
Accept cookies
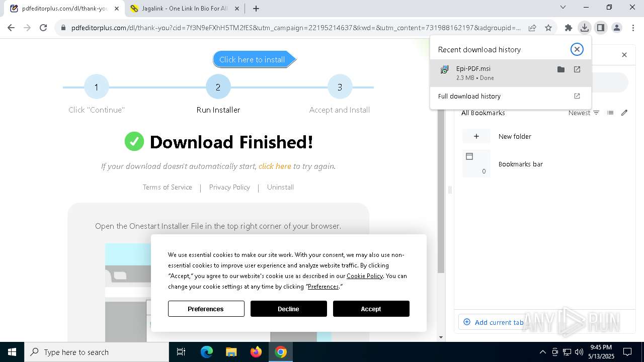pos(371,309)
